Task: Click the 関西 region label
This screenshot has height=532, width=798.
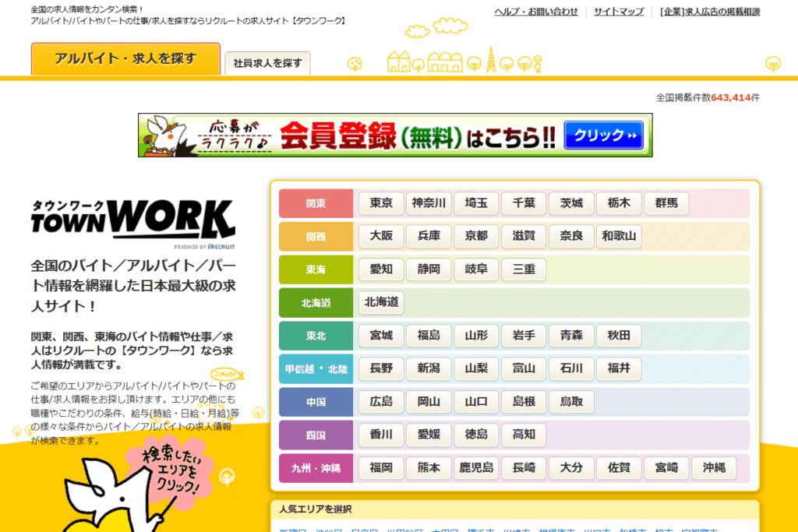Action: [x=316, y=236]
